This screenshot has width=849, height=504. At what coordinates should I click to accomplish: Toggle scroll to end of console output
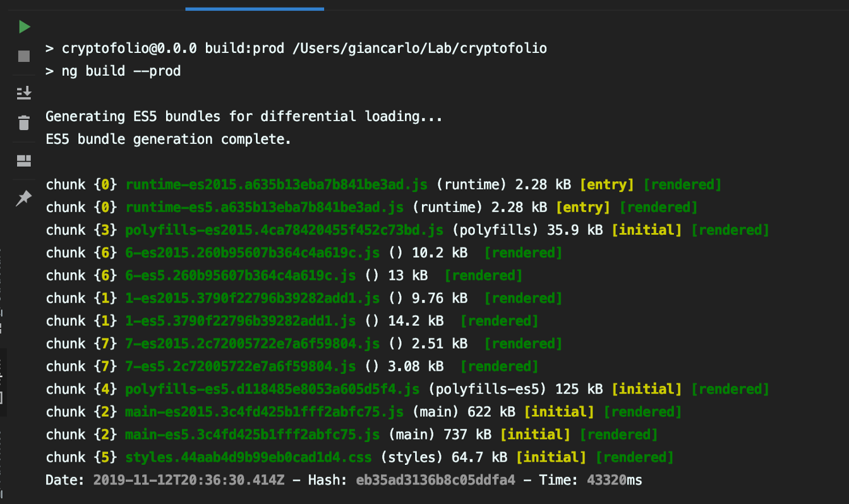pyautogui.click(x=24, y=93)
